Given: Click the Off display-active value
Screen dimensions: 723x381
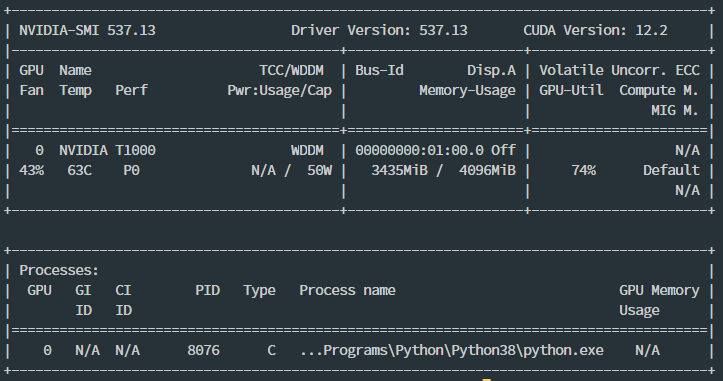Looking at the screenshot, I should (x=503, y=150).
